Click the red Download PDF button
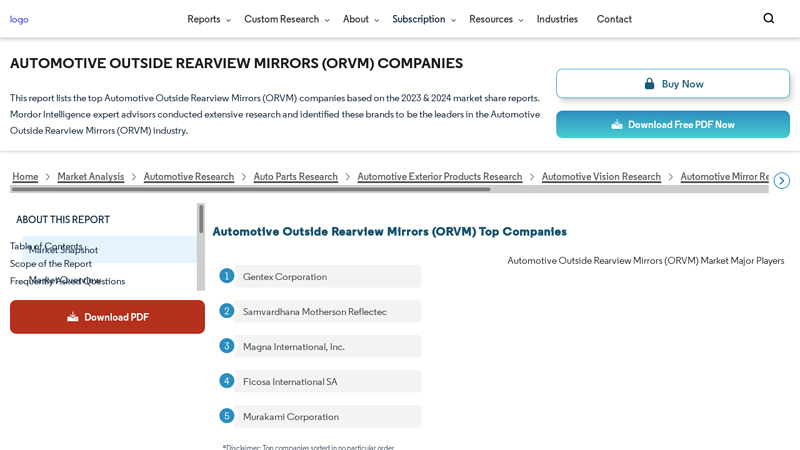 click(107, 317)
